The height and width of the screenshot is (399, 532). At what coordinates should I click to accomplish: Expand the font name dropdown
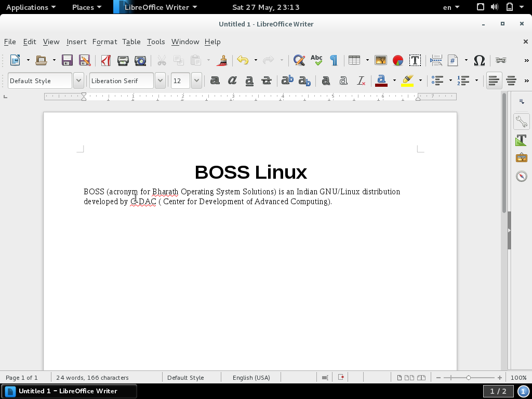point(160,81)
